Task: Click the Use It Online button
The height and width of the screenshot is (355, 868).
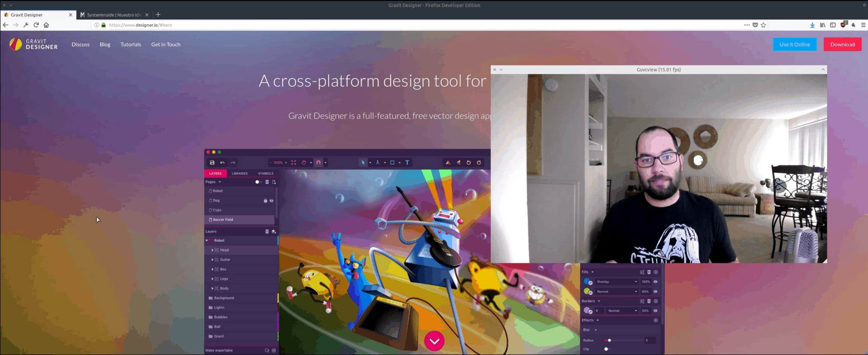Action: tap(795, 44)
